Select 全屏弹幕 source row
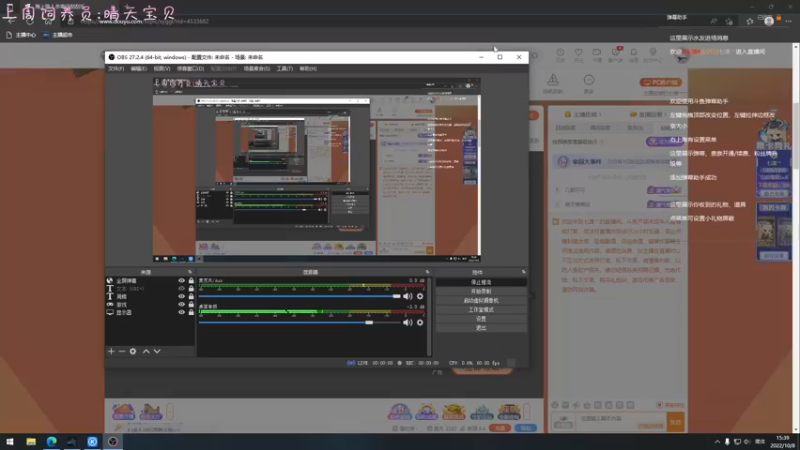Screen dimensions: 800x450 pos(151,281)
